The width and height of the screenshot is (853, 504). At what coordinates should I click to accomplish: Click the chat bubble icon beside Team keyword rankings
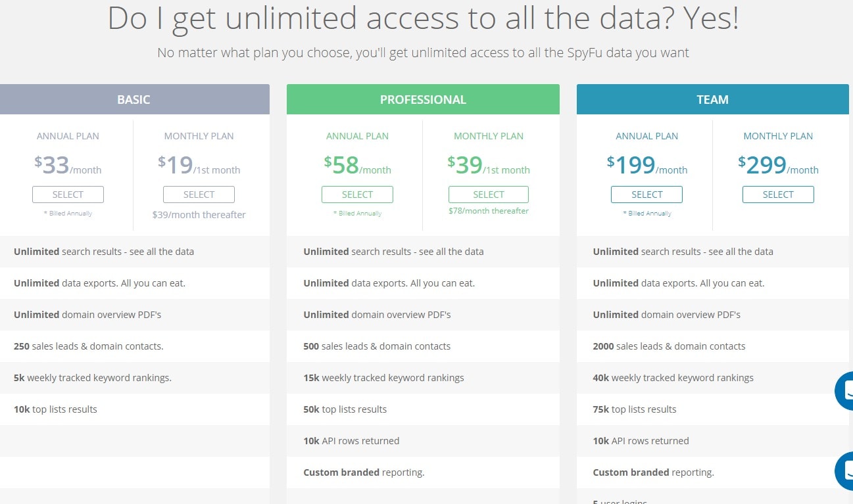844,390
